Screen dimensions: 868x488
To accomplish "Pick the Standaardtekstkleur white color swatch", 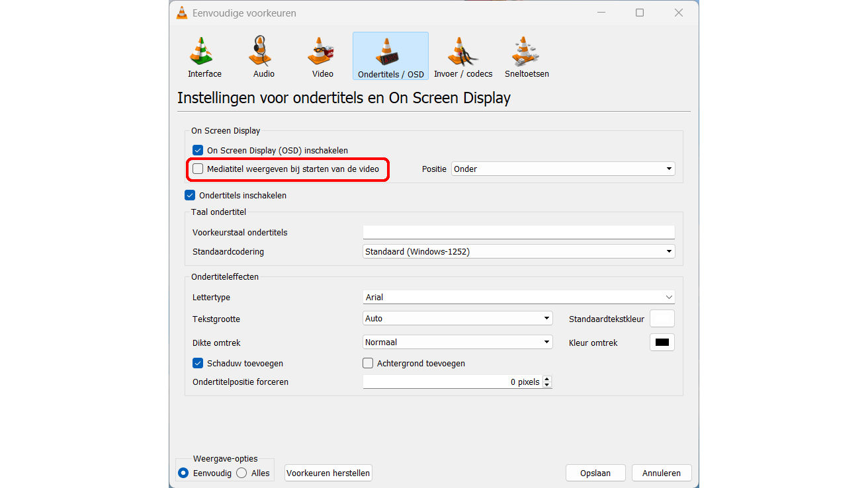I will point(662,318).
